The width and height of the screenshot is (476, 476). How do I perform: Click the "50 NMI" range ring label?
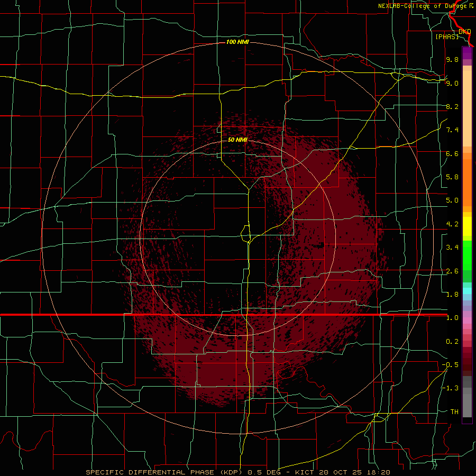click(237, 140)
